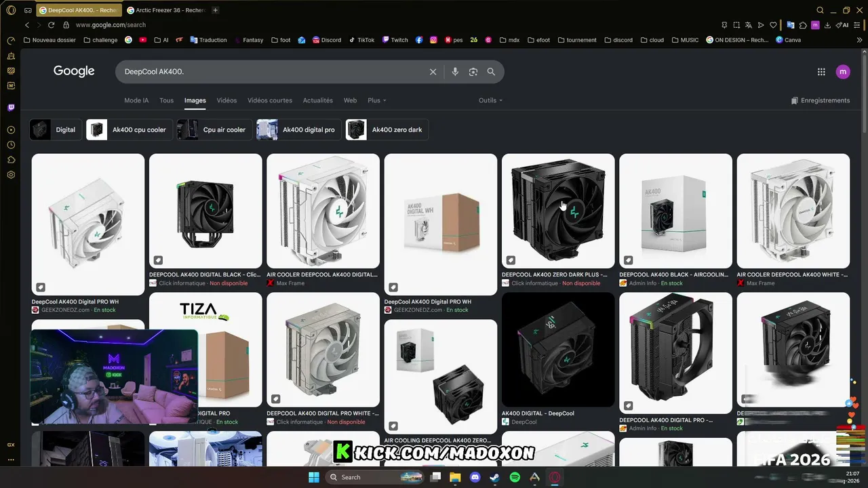Open the sidebar history clock icon
Screen dimensions: 868x488
[x=11, y=145]
